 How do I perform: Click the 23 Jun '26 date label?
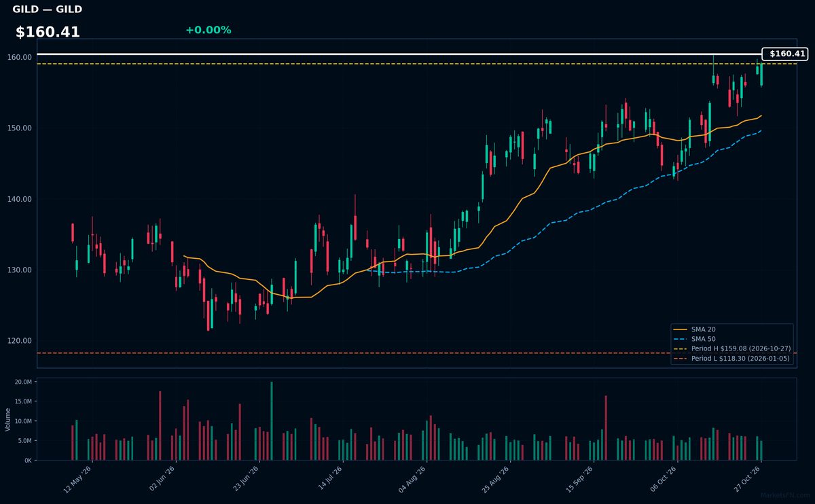coord(247,480)
